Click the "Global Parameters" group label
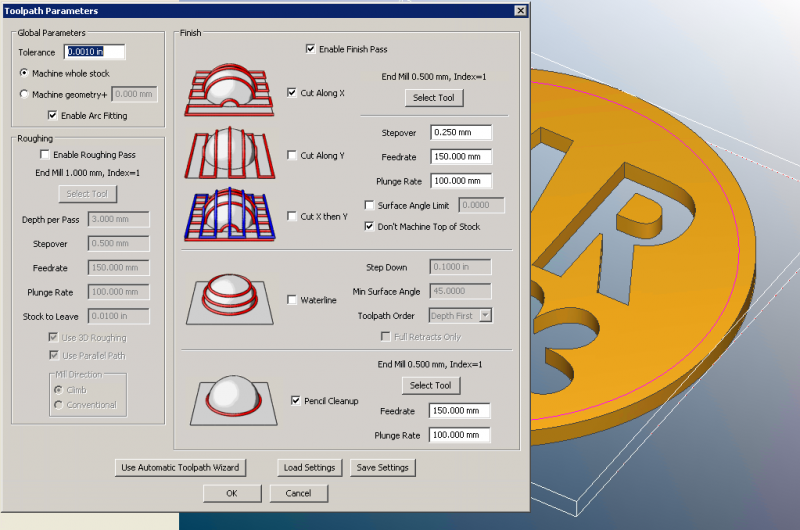This screenshot has width=800, height=530. [x=52, y=33]
